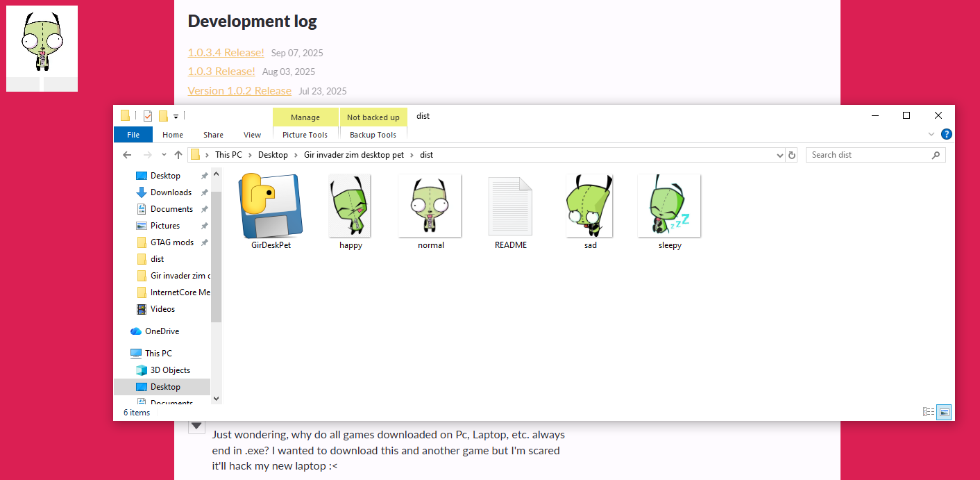
Task: Switch to the View ribbon tab
Action: [253, 135]
